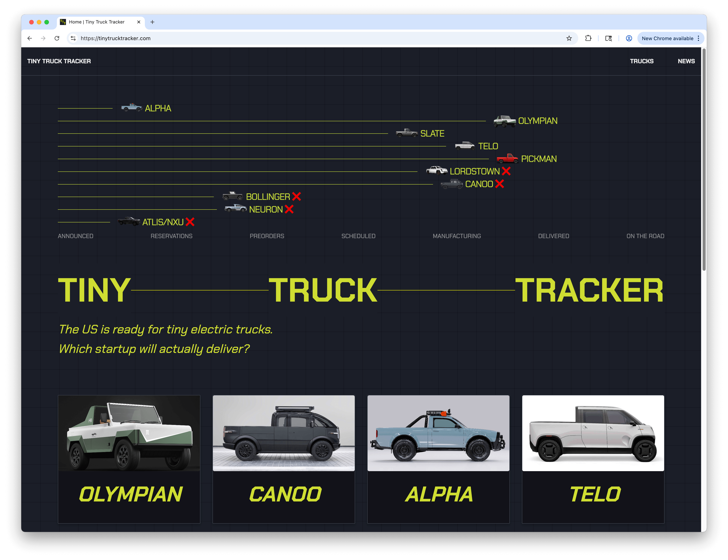Click the Bollinger truck icon
Image resolution: width=728 pixels, height=560 pixels.
233,196
